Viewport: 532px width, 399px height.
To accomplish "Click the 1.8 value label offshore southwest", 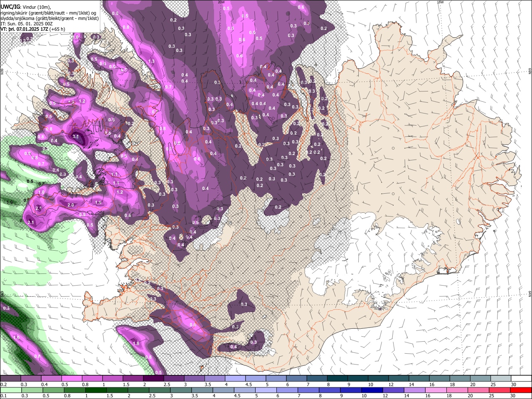I will coord(136,343).
